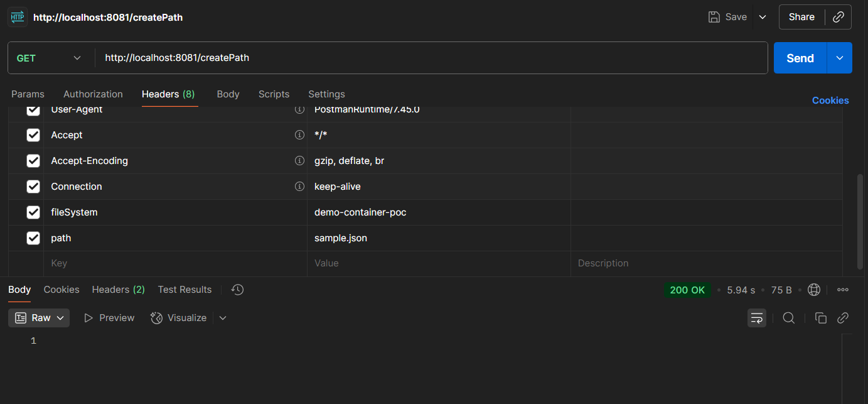Image resolution: width=868 pixels, height=404 pixels.
Task: Click the globe network info icon
Action: click(x=814, y=290)
